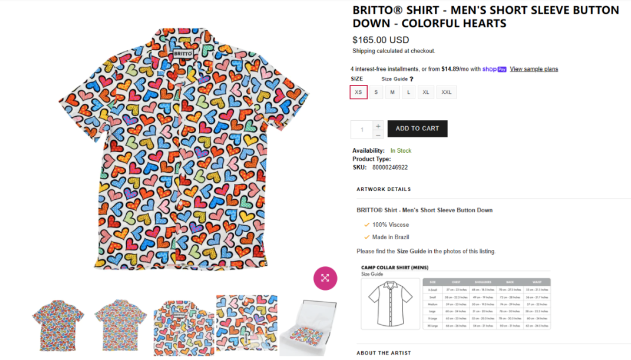The width and height of the screenshot is (631, 360).
Task: Select size S
Action: coord(376,92)
